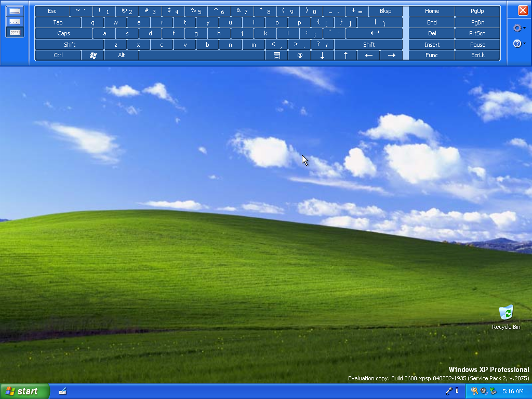Tap the letter m key
Screen dimensions: 532x399
pyautogui.click(x=254, y=45)
